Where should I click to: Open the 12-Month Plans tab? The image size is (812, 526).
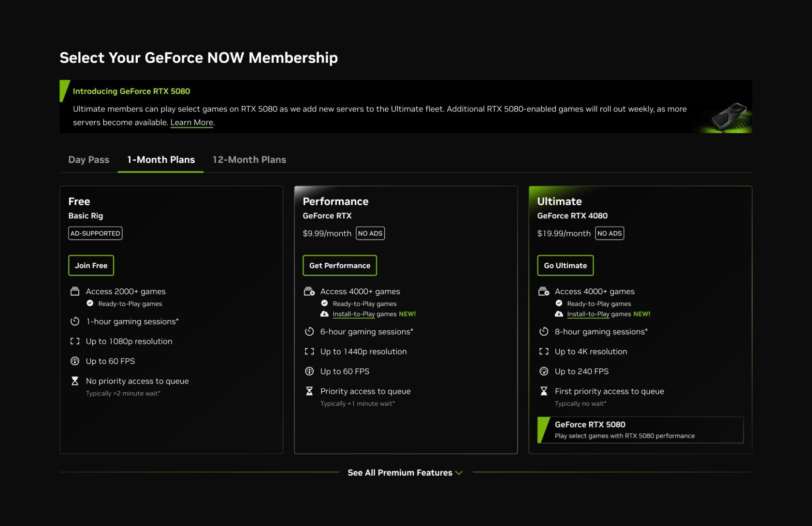pos(249,159)
